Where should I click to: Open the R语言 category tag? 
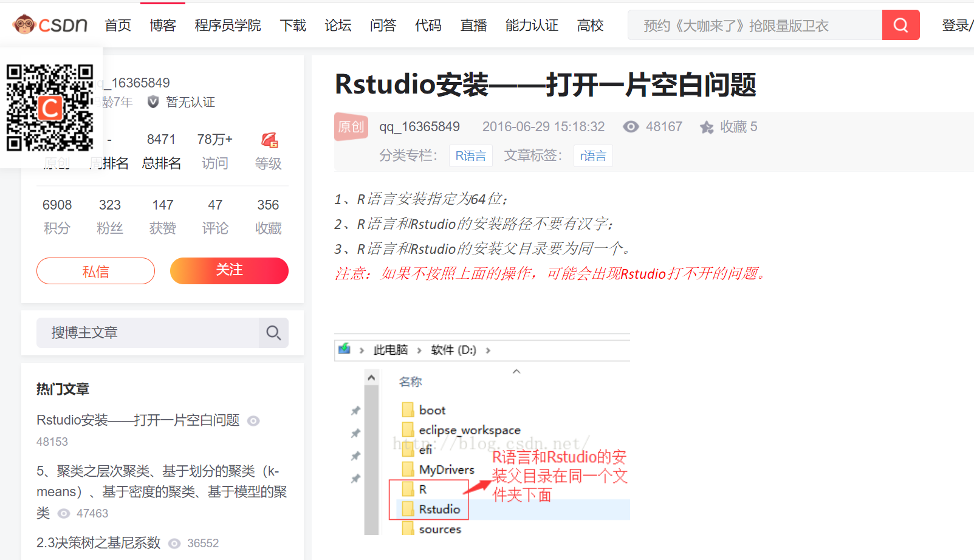click(471, 155)
